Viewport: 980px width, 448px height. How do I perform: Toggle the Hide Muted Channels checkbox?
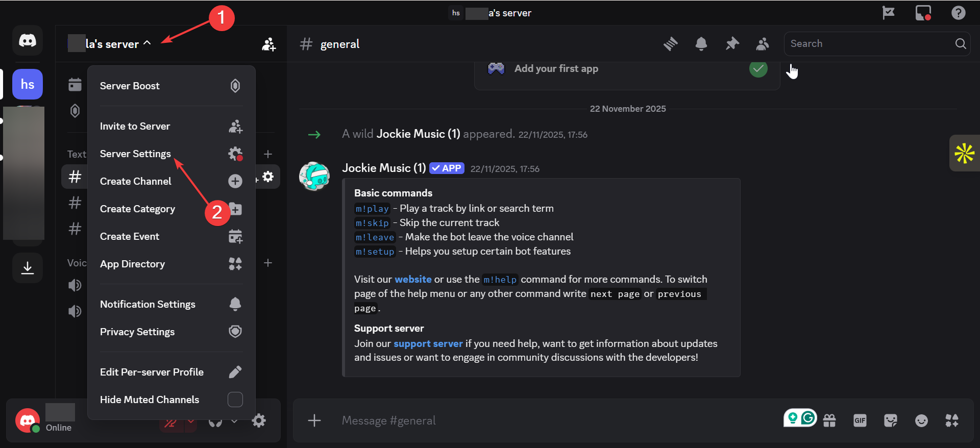pyautogui.click(x=235, y=400)
